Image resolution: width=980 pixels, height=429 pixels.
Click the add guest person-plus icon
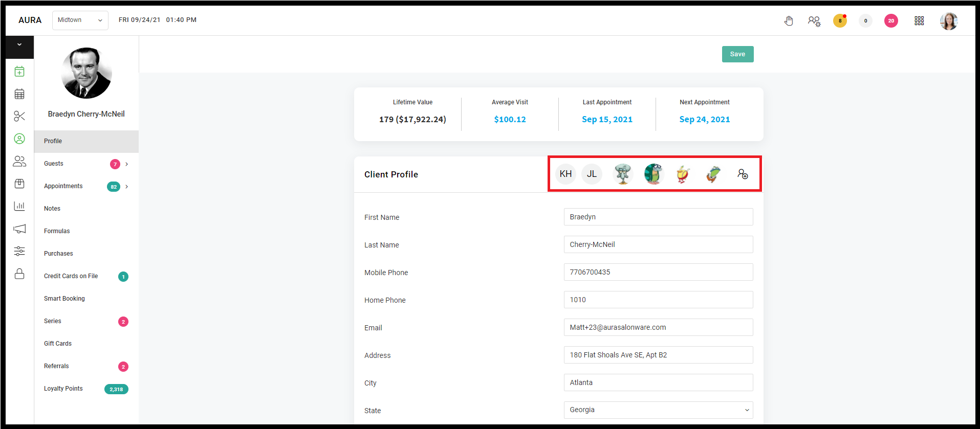pos(743,174)
